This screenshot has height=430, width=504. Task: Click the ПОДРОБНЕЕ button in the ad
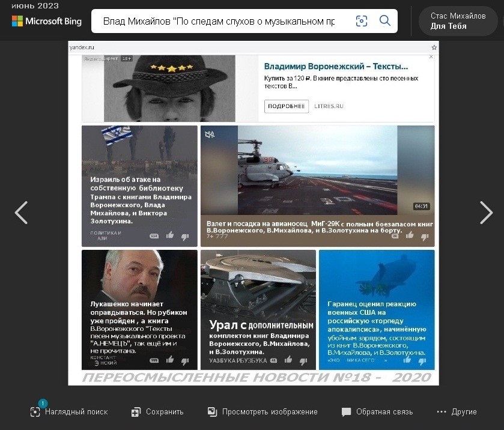(287, 106)
